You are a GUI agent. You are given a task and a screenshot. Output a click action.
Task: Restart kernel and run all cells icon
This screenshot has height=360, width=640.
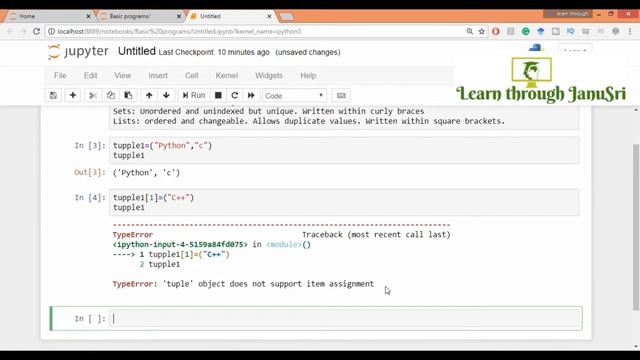pyautogui.click(x=251, y=96)
